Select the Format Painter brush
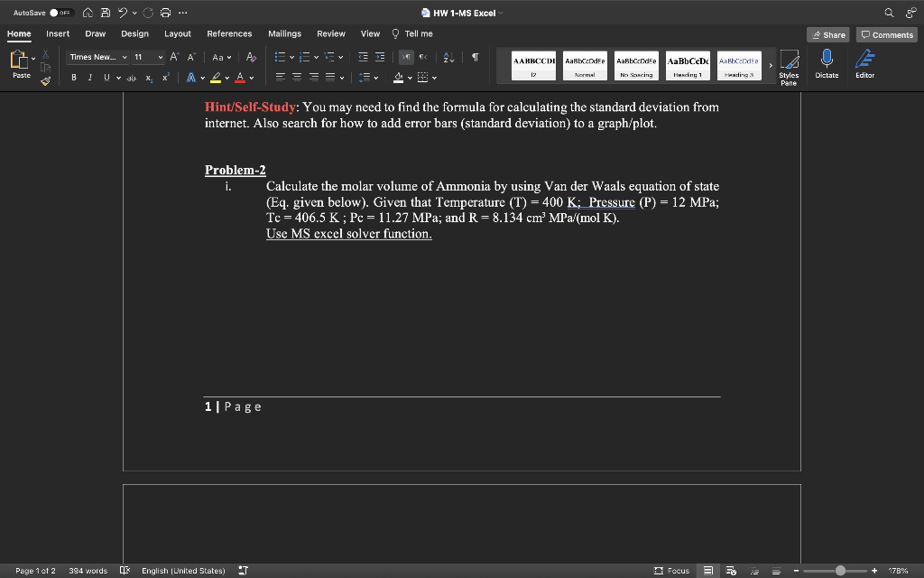The image size is (924, 578). pos(45,80)
